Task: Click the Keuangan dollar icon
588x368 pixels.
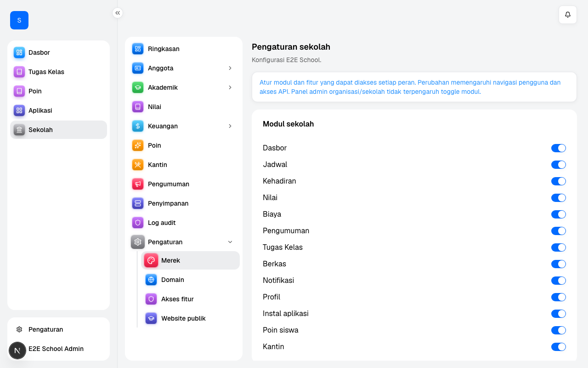Action: pyautogui.click(x=138, y=126)
